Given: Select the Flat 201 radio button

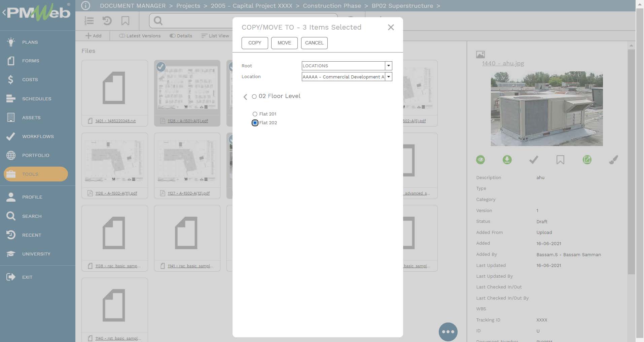Looking at the screenshot, I should point(255,114).
